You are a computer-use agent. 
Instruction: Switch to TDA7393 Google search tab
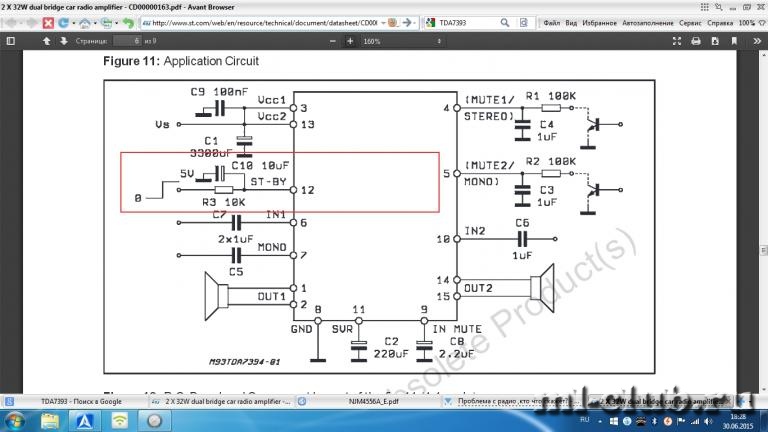point(73,401)
